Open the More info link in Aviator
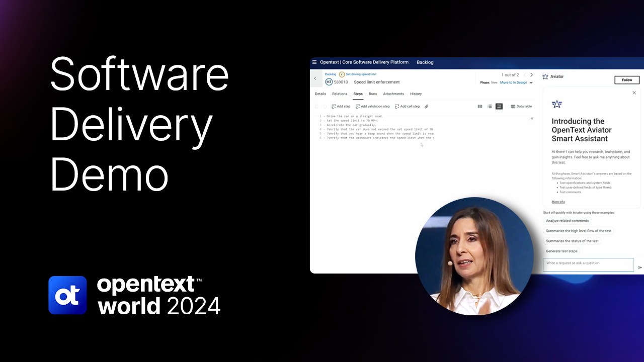The image size is (644, 362). (558, 202)
